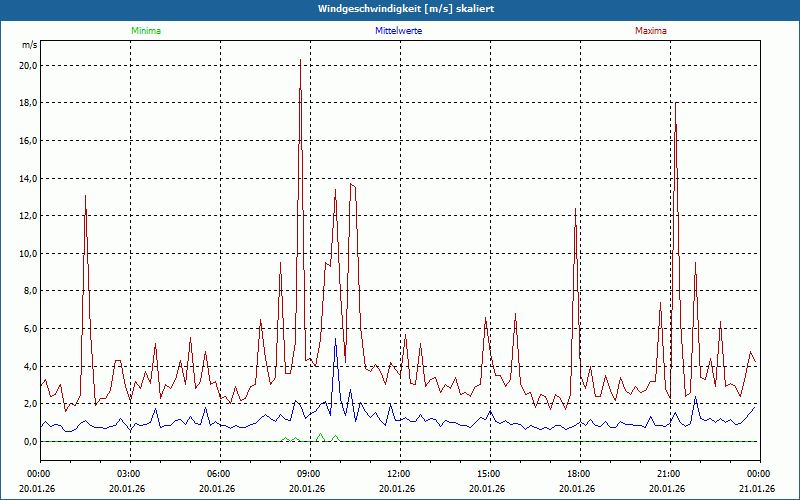Click the 14,0 y-axis value label

click(28, 179)
